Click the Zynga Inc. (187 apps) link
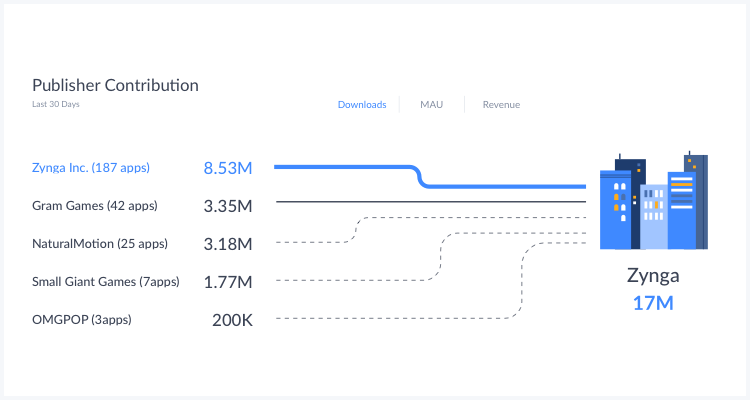This screenshot has height=400, width=750. point(91,168)
